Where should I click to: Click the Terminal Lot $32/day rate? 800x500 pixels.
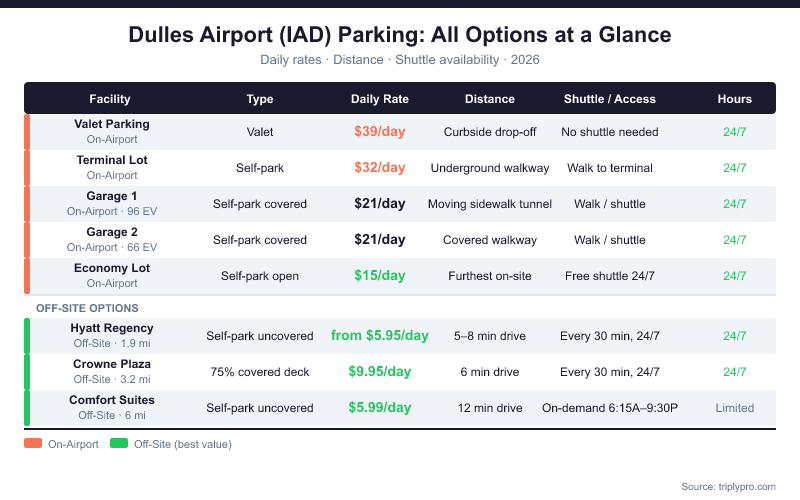point(380,168)
